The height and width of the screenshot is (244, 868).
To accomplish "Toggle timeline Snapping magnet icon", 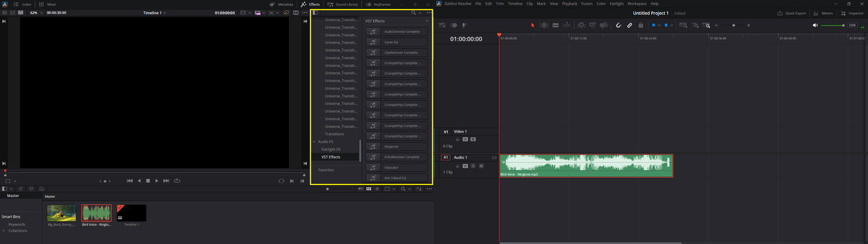I will pos(618,25).
